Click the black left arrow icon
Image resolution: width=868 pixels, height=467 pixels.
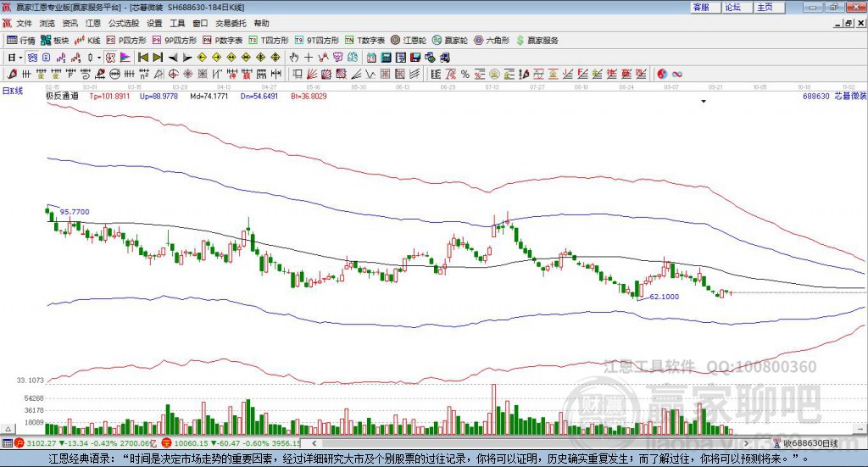pos(173,58)
